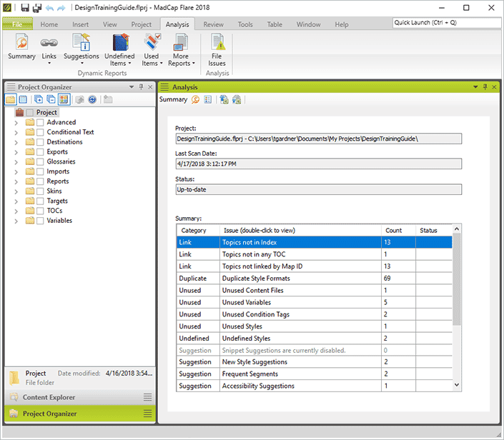Viewport: 504px width, 440px height.
Task: Expand the Conditional Text folder node
Action: pyautogui.click(x=16, y=132)
